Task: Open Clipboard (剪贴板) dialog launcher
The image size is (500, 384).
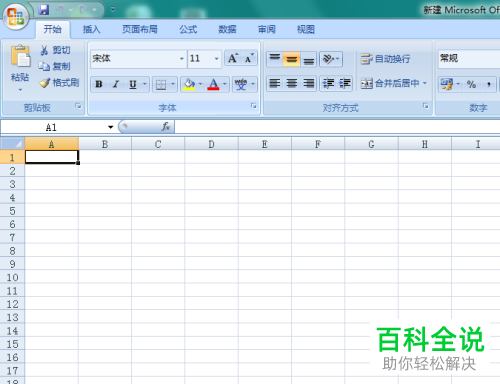Action: coord(78,106)
